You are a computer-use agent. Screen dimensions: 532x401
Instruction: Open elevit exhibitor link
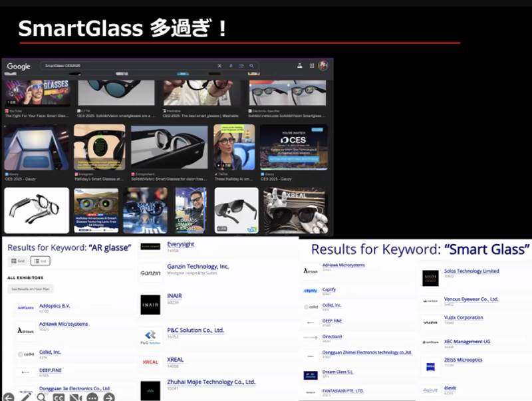[450, 388]
